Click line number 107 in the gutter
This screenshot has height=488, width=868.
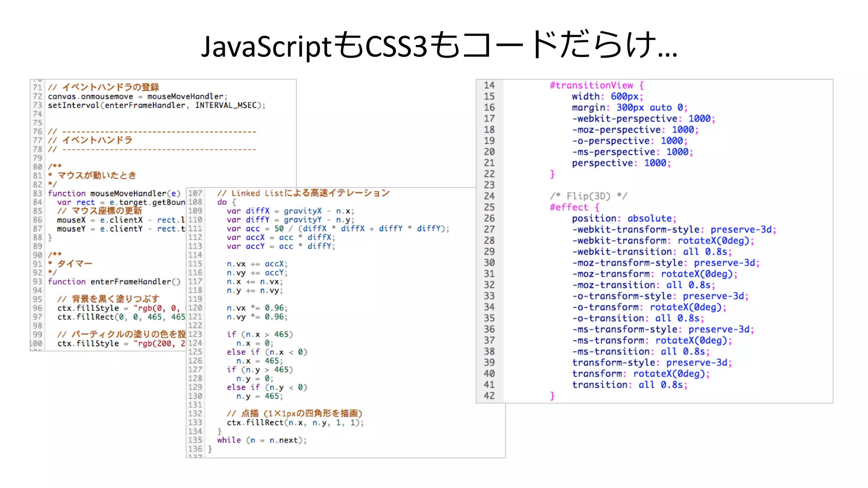pos(195,193)
